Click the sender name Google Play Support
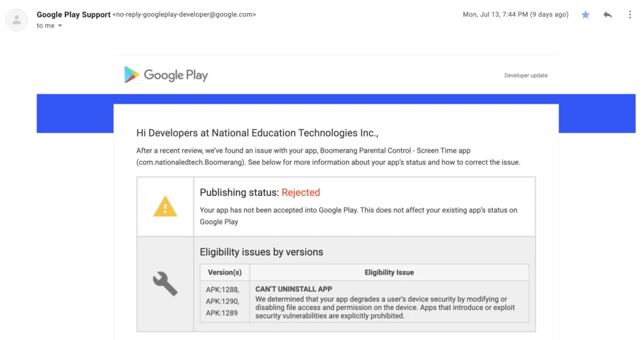Image resolution: width=644 pixels, height=340 pixels. point(74,14)
